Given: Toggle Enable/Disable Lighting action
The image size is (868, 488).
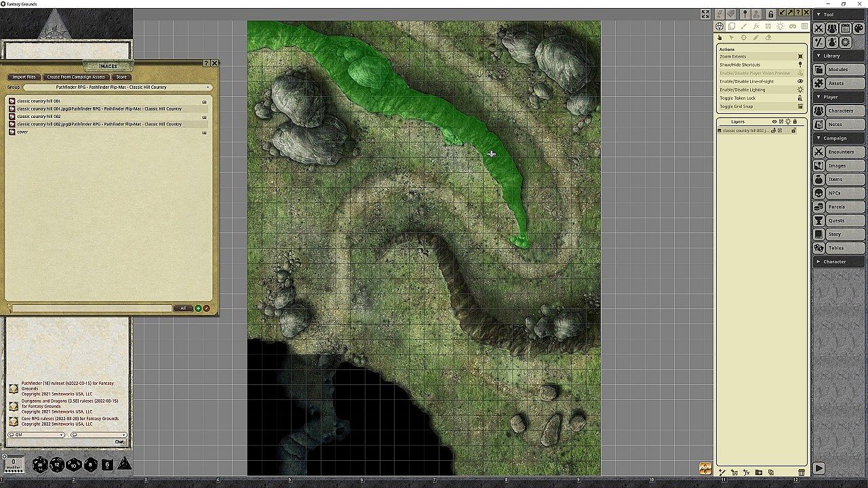Looking at the screenshot, I should coord(762,89).
